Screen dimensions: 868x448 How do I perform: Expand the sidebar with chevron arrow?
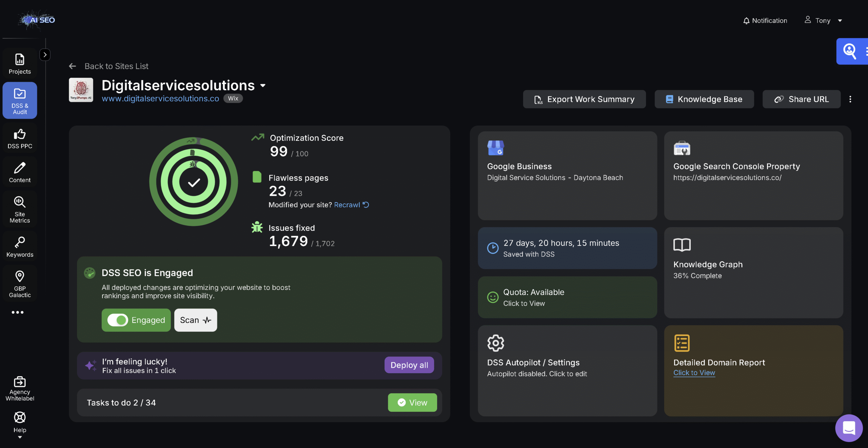45,55
